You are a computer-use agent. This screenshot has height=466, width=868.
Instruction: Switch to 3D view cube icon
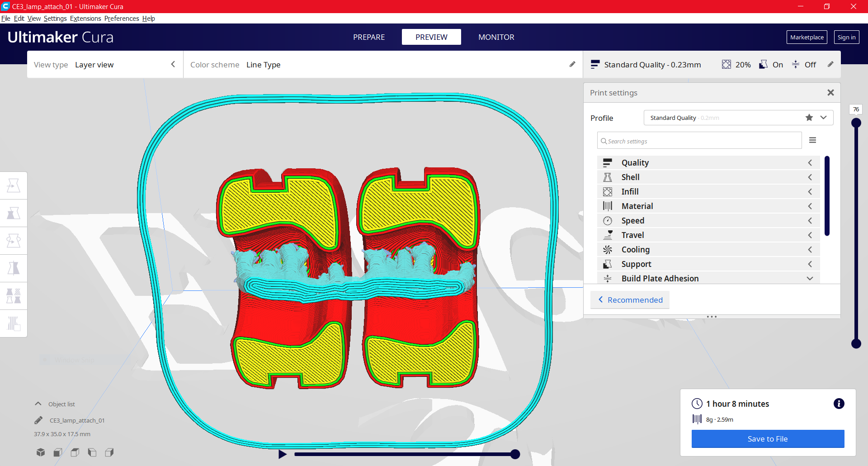(x=41, y=452)
